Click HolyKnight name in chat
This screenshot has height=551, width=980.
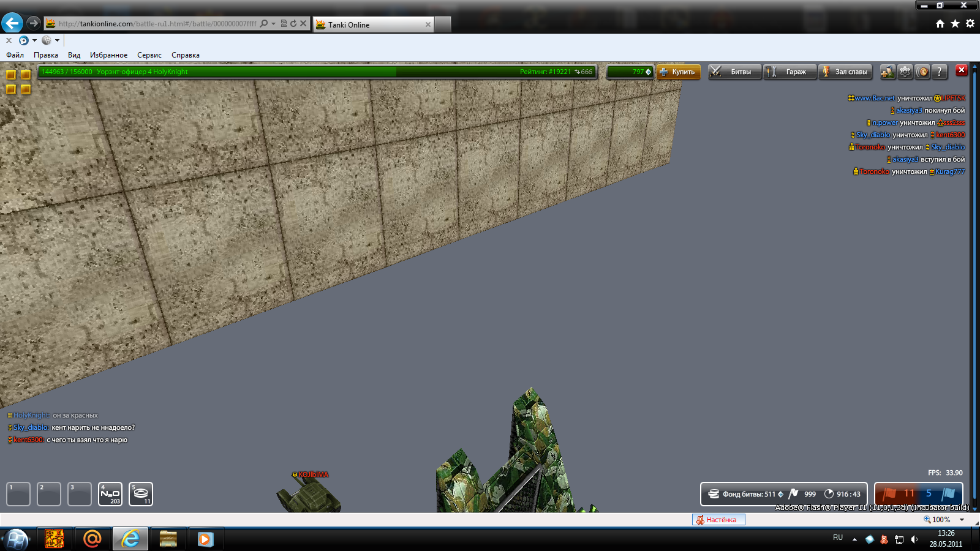click(32, 415)
